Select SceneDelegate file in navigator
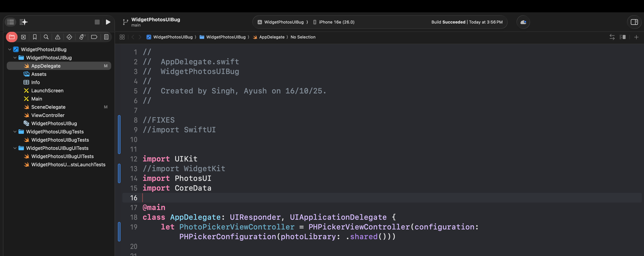 [x=48, y=107]
